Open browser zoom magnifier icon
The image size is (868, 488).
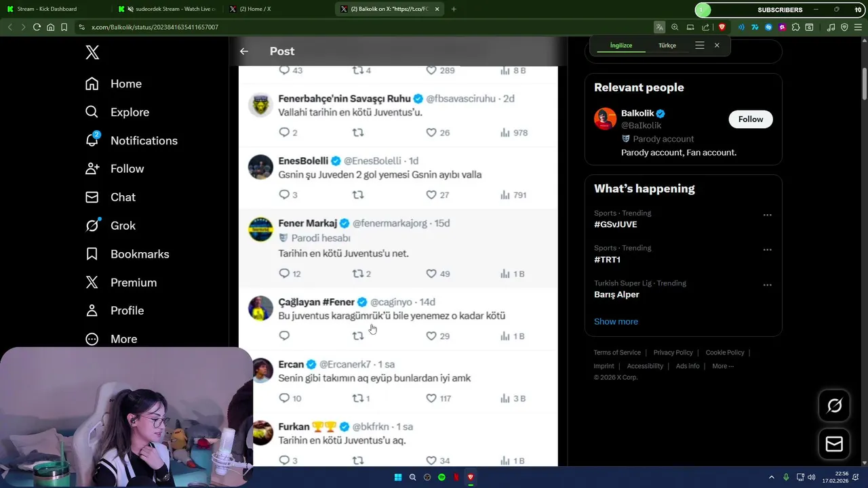point(675,27)
